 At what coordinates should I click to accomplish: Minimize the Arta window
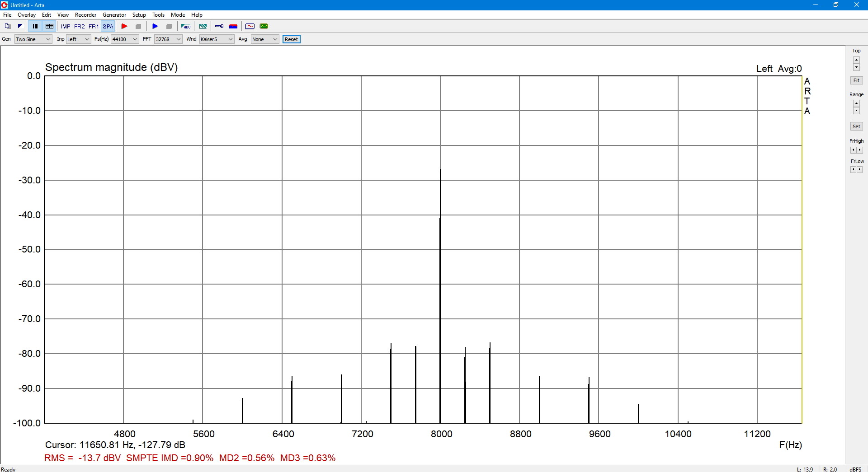coord(816,5)
